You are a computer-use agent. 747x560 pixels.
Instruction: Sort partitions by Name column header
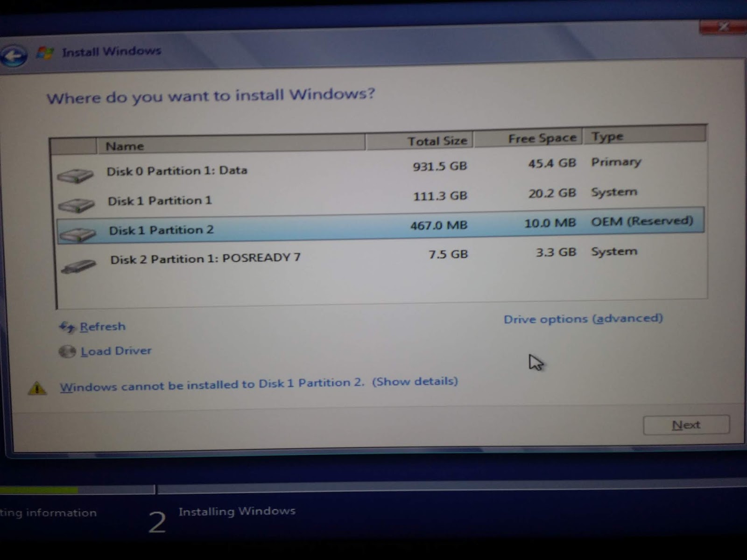[231, 144]
